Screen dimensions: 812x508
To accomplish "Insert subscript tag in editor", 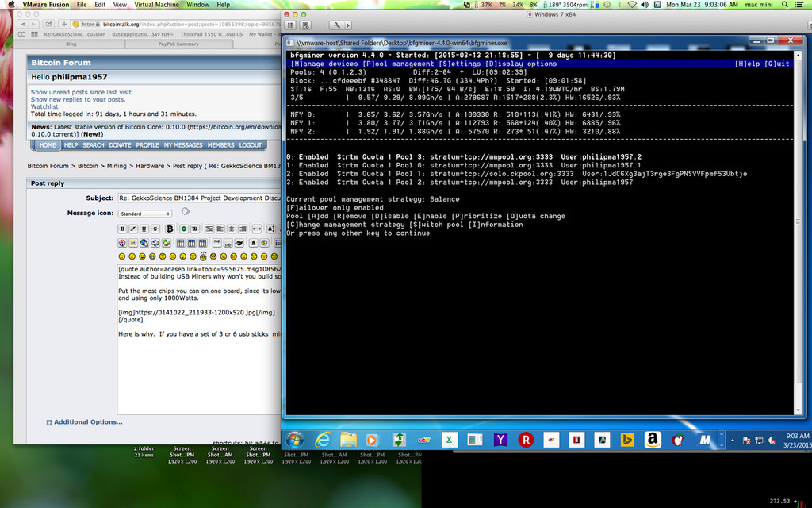I will tap(228, 243).
